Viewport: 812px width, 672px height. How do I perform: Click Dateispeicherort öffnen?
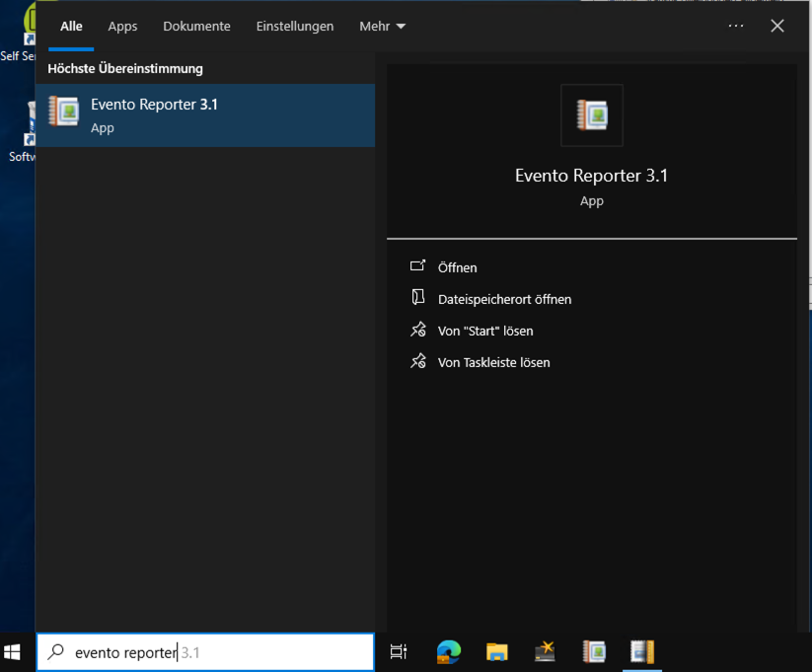tap(504, 299)
